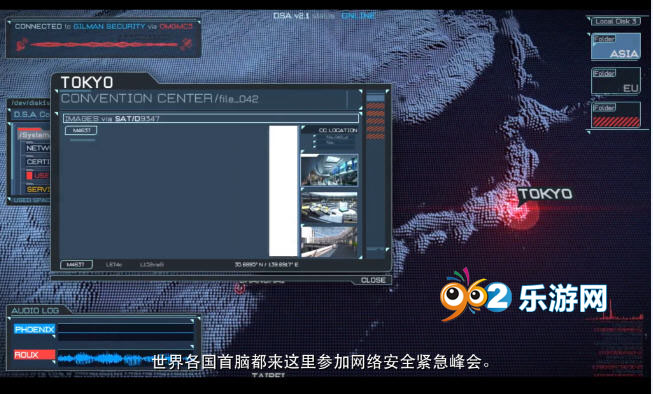The height and width of the screenshot is (394, 653).
Task: Click the ROUX audio waveform track
Action: [125, 357]
